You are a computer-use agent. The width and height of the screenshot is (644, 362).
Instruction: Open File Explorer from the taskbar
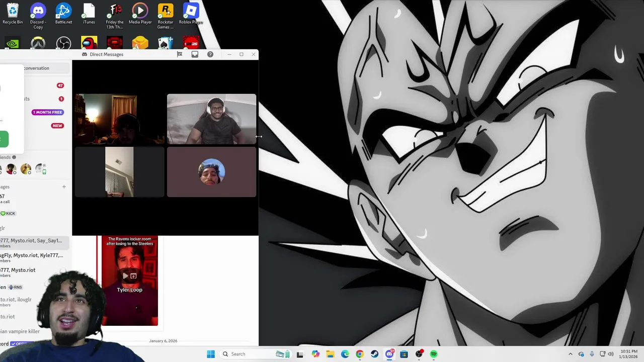click(x=330, y=354)
